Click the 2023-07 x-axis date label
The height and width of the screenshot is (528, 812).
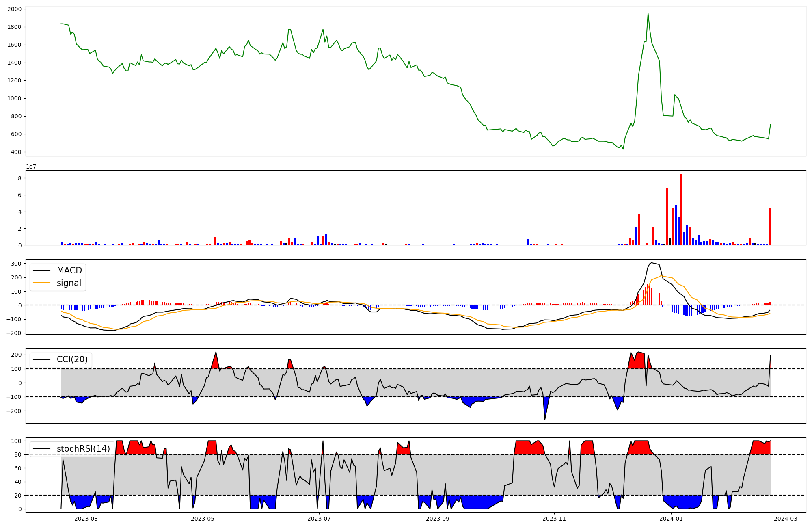[319, 519]
